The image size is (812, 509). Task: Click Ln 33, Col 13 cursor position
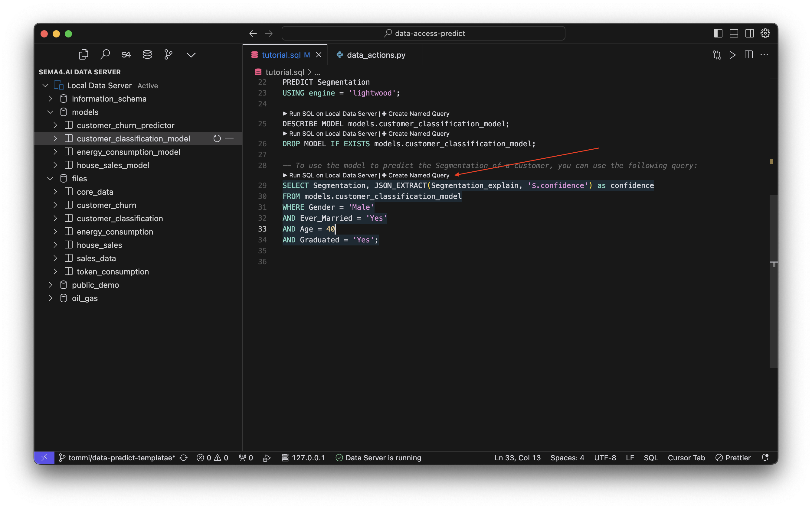(x=517, y=458)
